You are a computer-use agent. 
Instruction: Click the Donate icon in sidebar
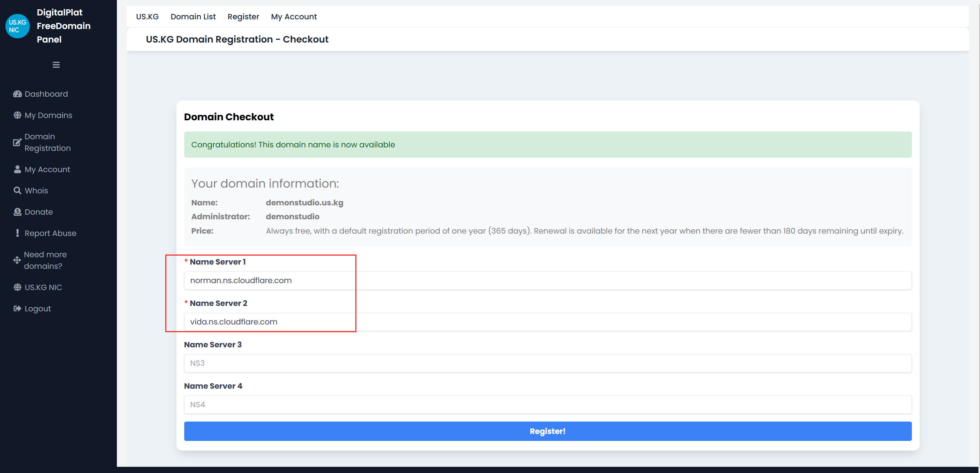[x=17, y=212]
